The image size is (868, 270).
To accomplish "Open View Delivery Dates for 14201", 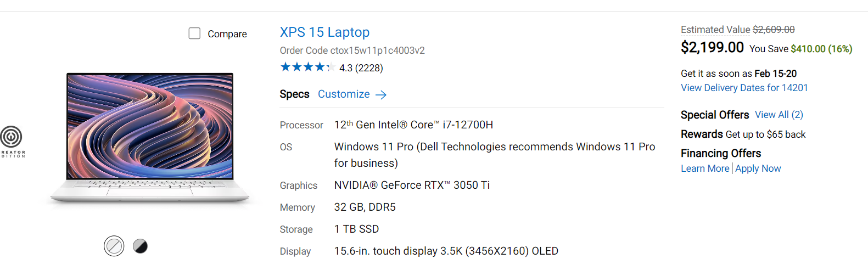I will tap(744, 88).
